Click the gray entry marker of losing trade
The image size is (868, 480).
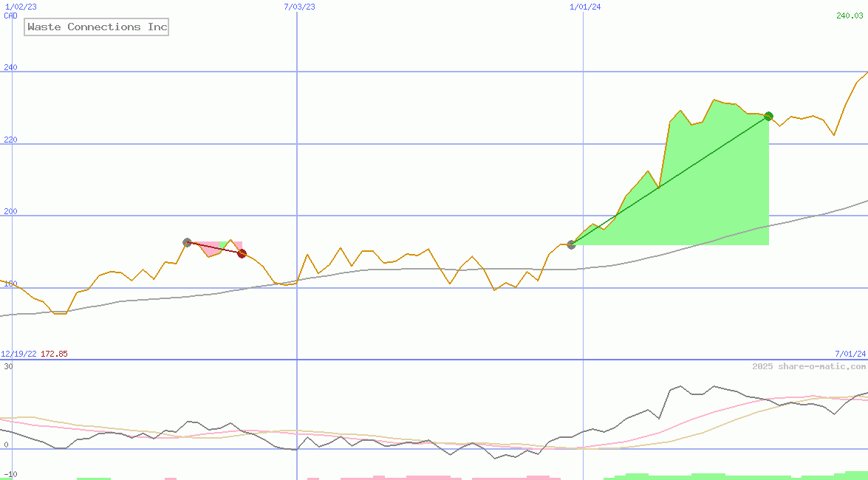187,242
